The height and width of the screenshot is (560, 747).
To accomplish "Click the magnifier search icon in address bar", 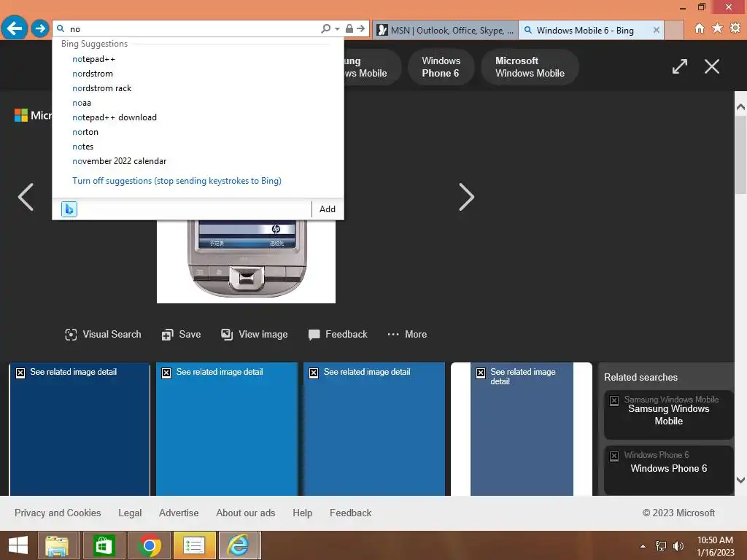I will click(x=326, y=28).
